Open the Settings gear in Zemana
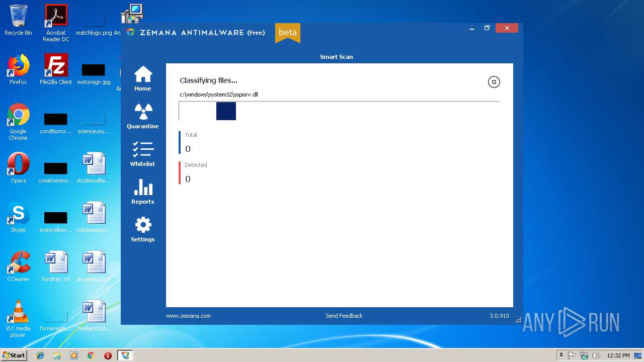644x362 pixels. pyautogui.click(x=143, y=229)
